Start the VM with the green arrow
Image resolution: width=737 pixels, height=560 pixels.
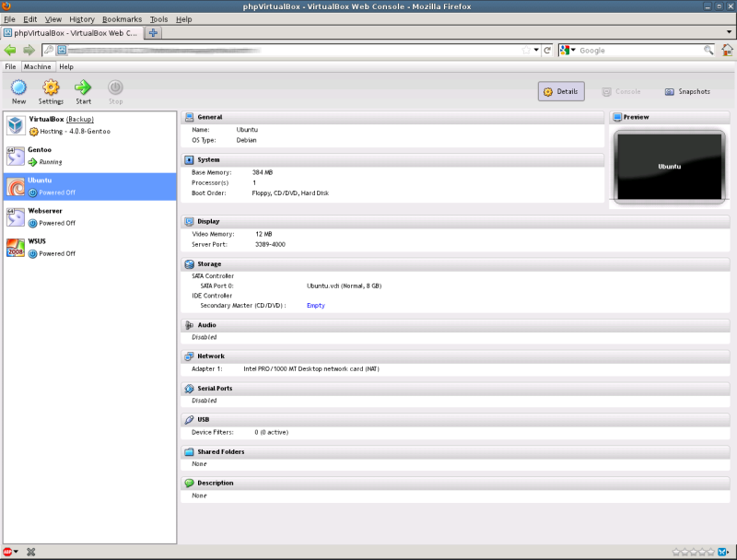tap(83, 87)
